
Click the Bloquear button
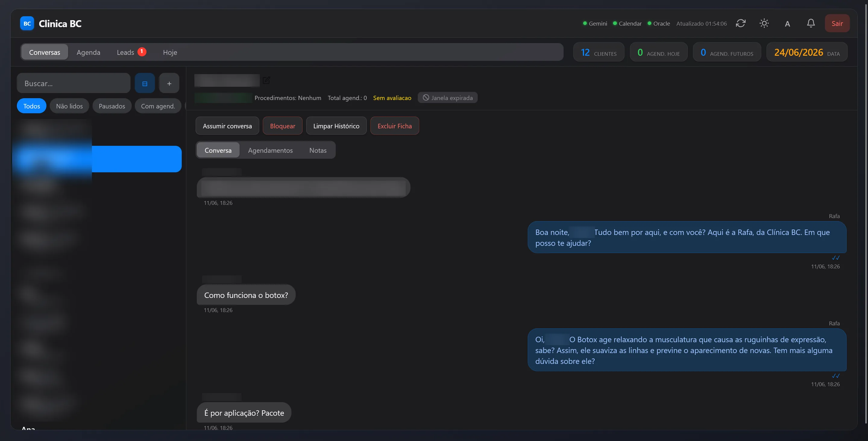tap(282, 126)
